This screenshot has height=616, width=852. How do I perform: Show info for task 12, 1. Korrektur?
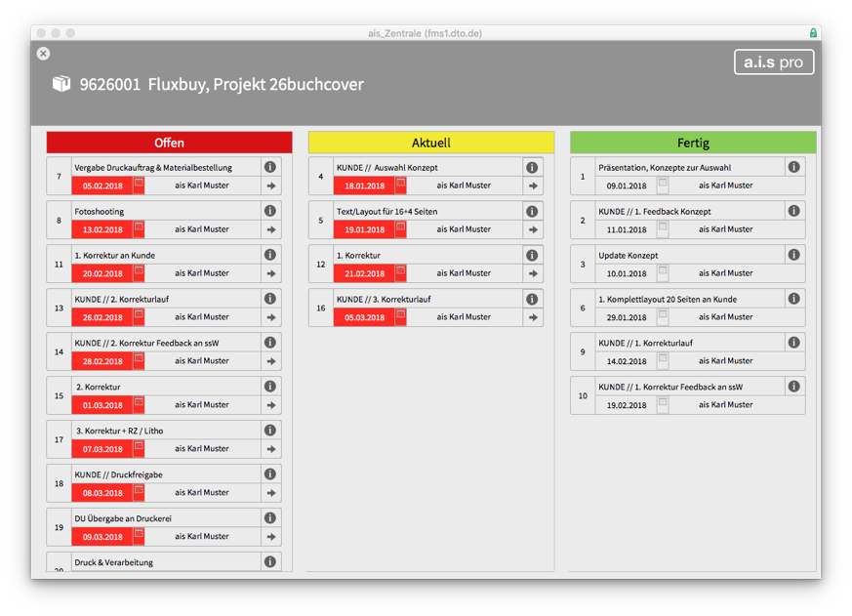[x=532, y=255]
